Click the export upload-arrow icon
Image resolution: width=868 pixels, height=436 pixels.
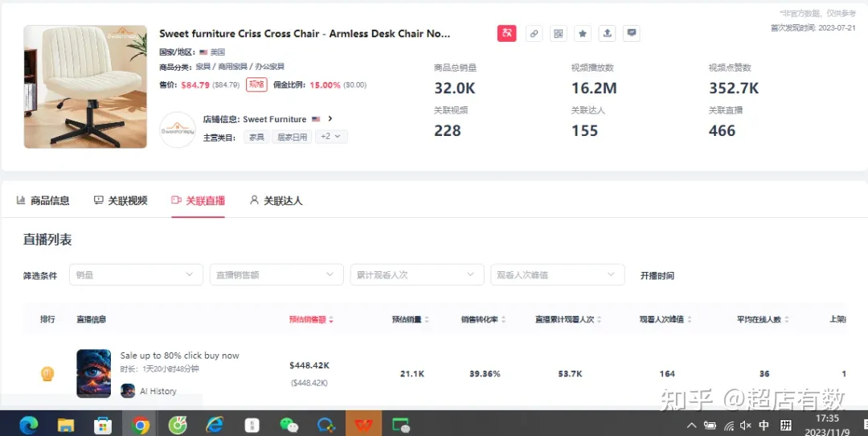click(x=608, y=33)
